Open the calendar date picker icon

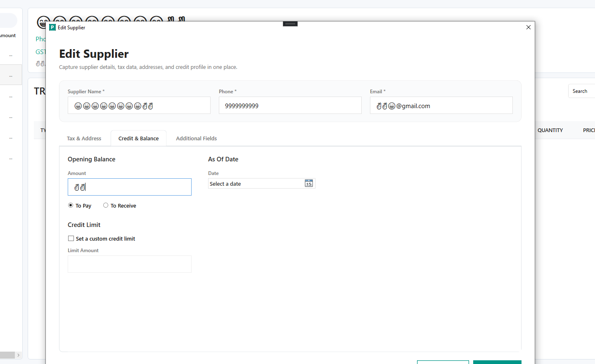[x=308, y=183]
